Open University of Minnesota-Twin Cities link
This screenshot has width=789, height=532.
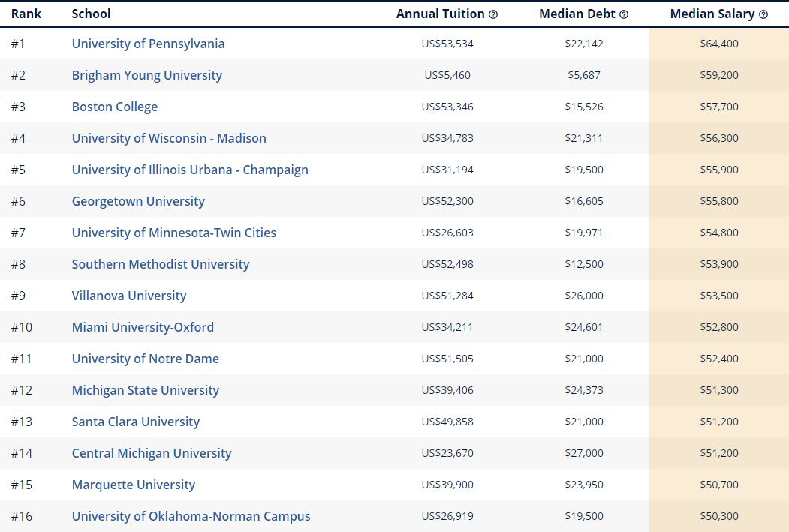(x=174, y=233)
